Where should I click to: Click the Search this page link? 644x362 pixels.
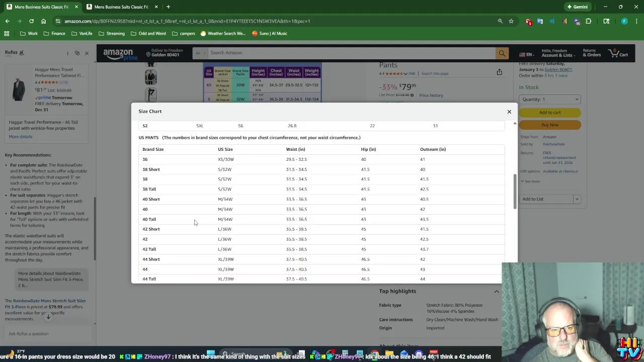(x=435, y=73)
